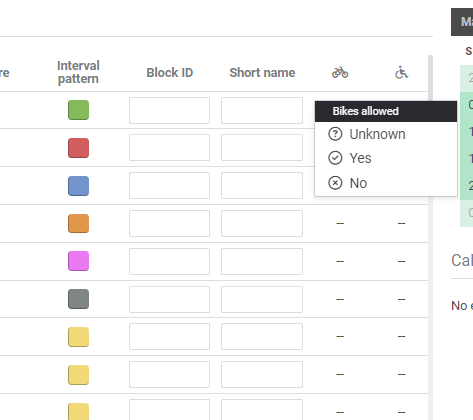Click Block ID field in green row
Image resolution: width=473 pixels, height=420 pixels.
click(x=169, y=110)
